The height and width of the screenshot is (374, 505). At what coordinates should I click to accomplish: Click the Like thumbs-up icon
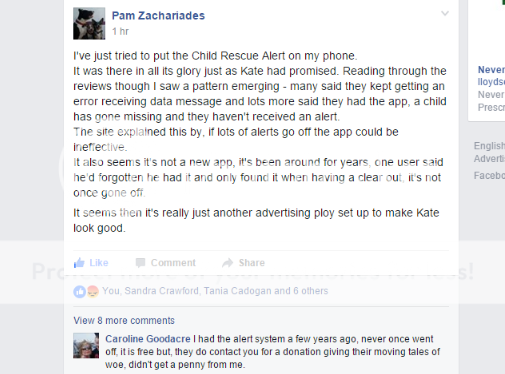click(79, 263)
